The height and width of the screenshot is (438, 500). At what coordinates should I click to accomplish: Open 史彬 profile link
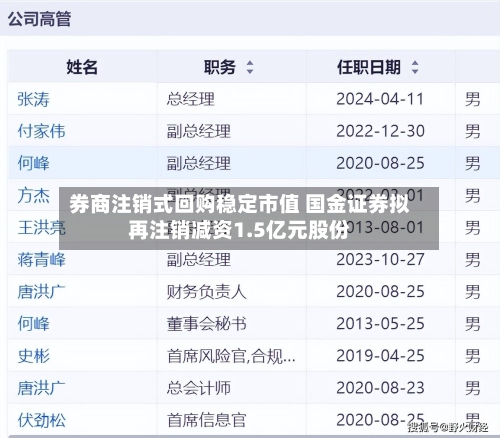coord(33,356)
